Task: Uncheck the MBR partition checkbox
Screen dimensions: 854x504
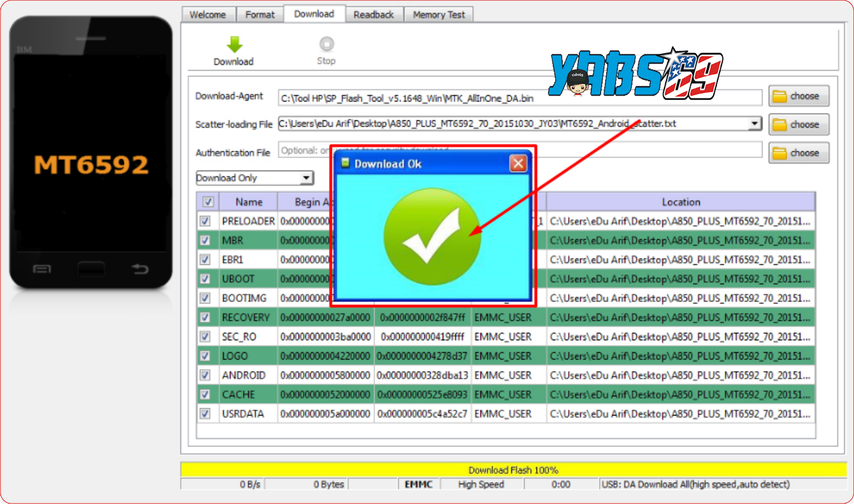Action: coord(205,240)
